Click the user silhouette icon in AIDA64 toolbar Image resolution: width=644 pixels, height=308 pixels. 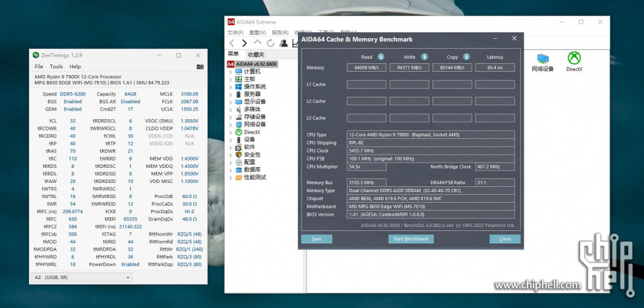pyautogui.click(x=284, y=43)
